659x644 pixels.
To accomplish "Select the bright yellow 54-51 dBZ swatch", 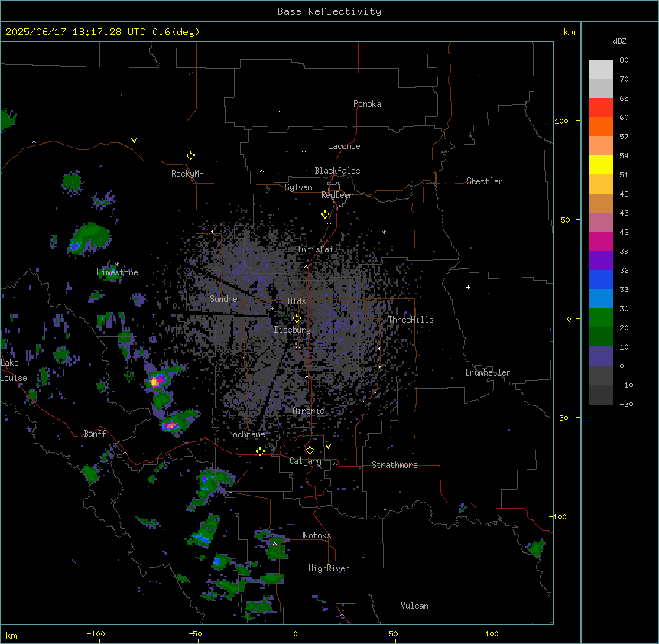I will tap(601, 165).
